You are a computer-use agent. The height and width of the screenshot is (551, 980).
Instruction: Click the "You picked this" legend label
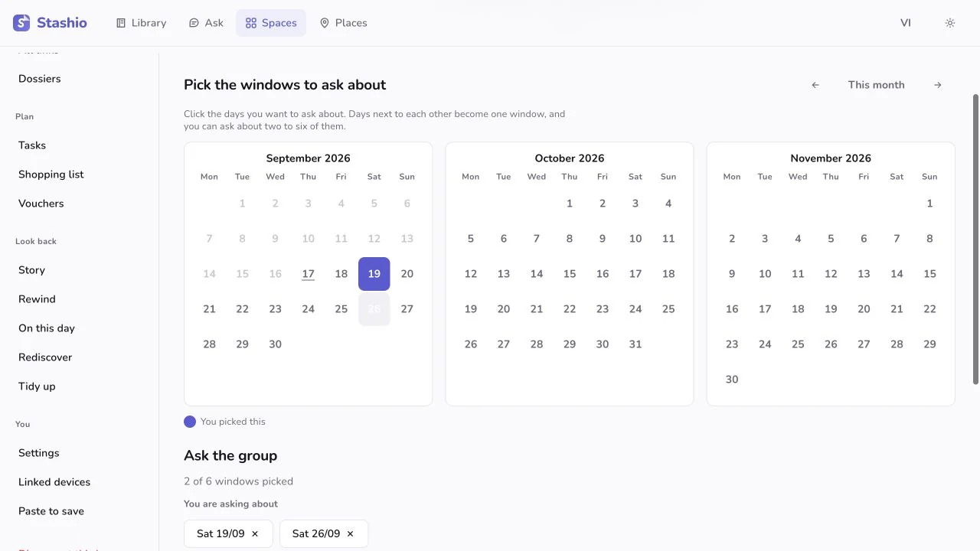[233, 422]
